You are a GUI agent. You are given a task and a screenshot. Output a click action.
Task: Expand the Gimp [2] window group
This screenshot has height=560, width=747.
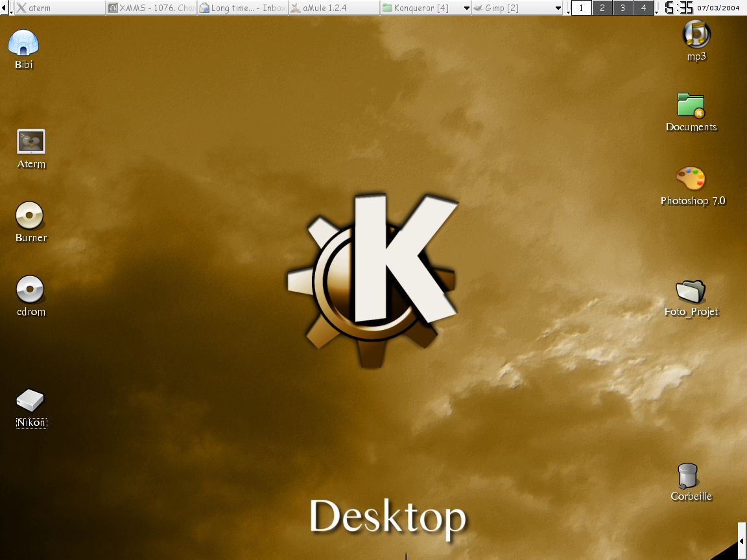(x=517, y=8)
